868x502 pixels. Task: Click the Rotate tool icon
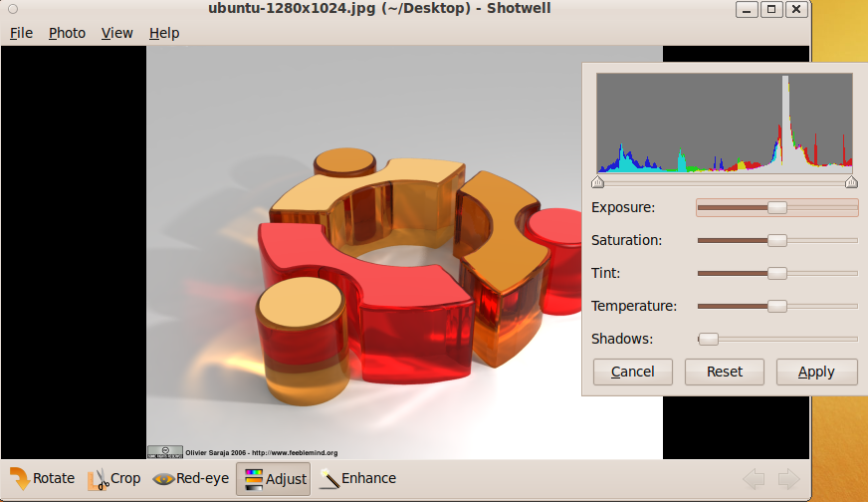(x=20, y=479)
